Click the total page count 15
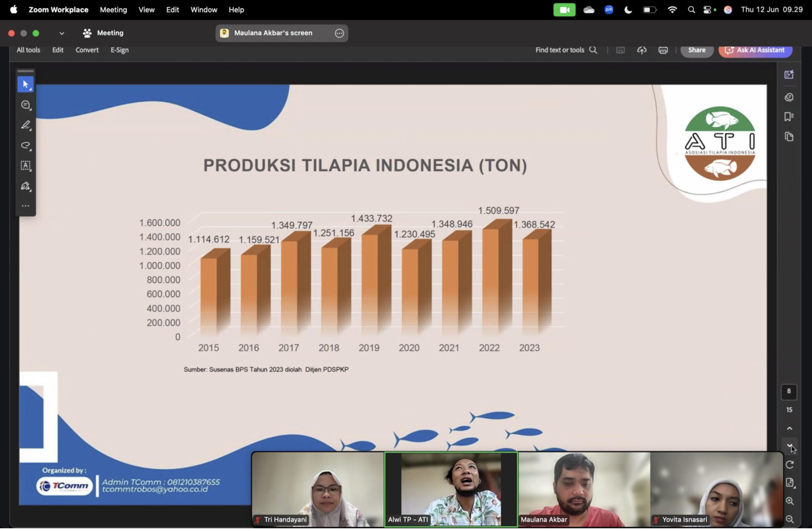Screen dimensions: 812x529 click(x=789, y=410)
